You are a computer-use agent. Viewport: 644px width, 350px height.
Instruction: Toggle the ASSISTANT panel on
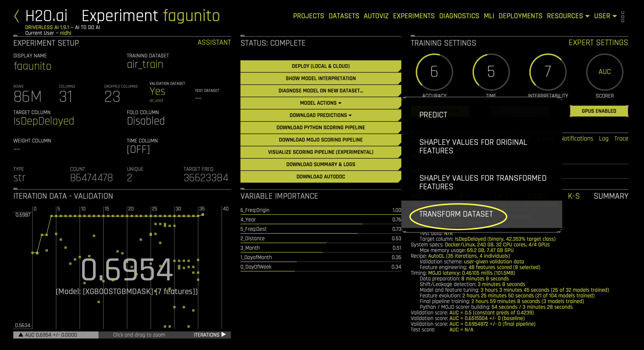215,43
